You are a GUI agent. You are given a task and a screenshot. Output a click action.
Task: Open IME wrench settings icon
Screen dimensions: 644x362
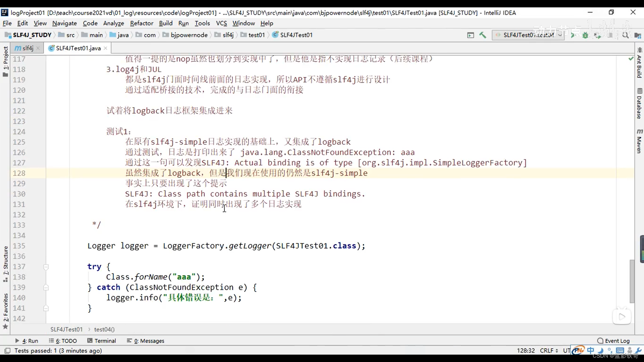(638, 350)
